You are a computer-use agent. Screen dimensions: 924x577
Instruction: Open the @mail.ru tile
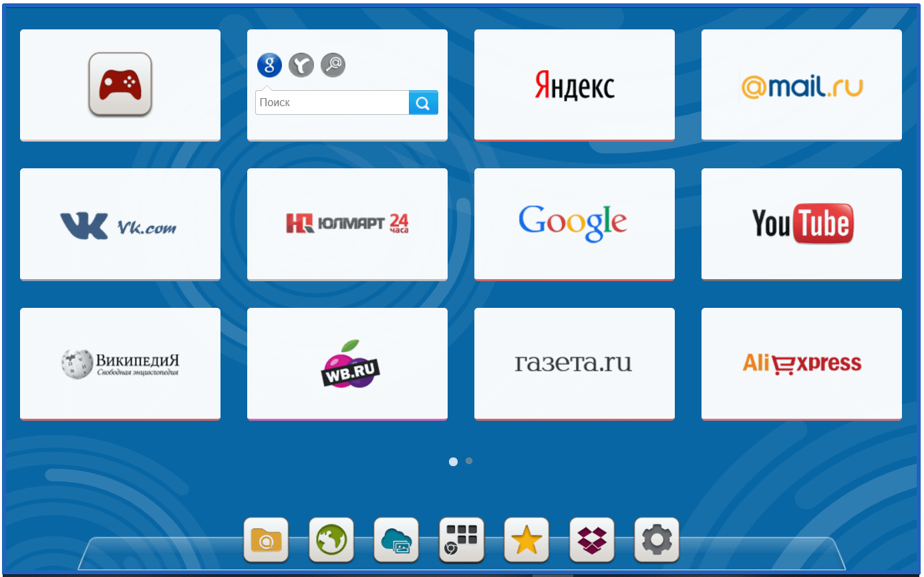802,85
